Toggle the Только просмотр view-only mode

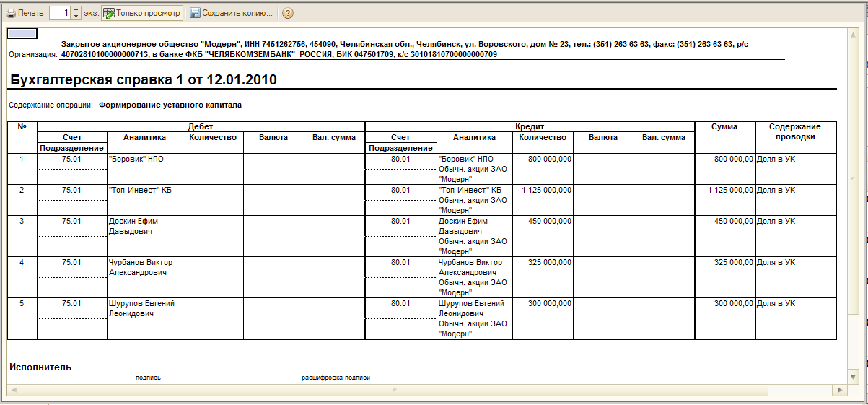pos(142,13)
